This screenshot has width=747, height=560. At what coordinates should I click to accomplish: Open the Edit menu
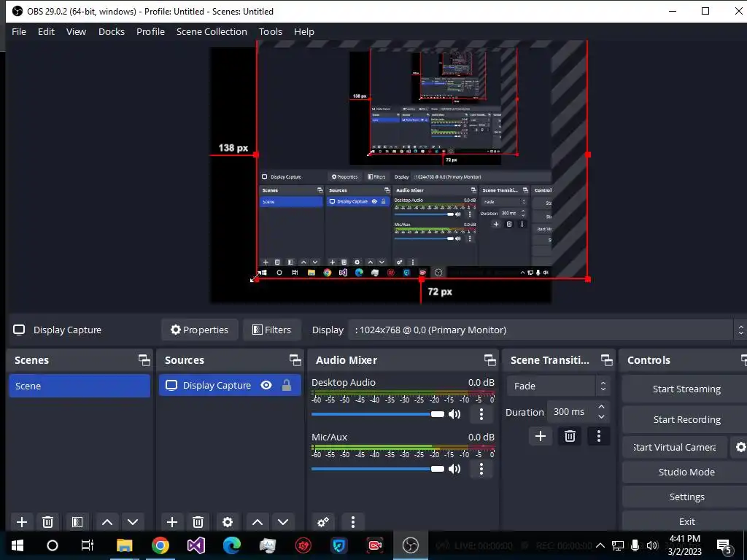point(46,31)
